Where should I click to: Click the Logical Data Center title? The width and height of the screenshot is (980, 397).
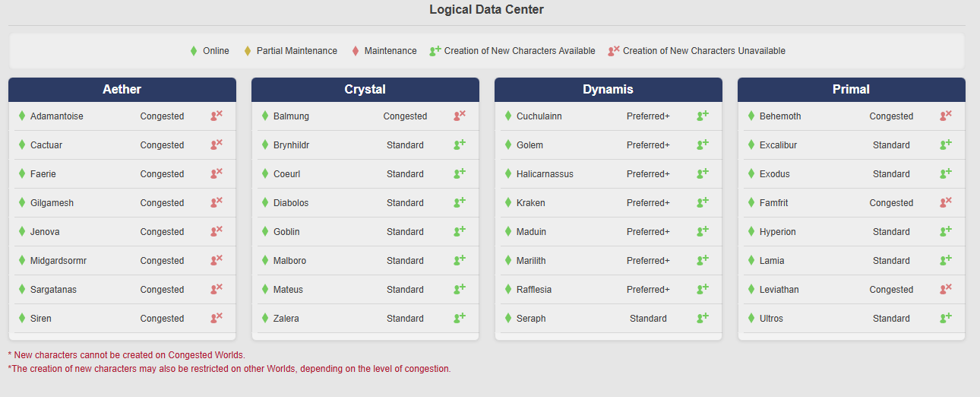(x=487, y=10)
